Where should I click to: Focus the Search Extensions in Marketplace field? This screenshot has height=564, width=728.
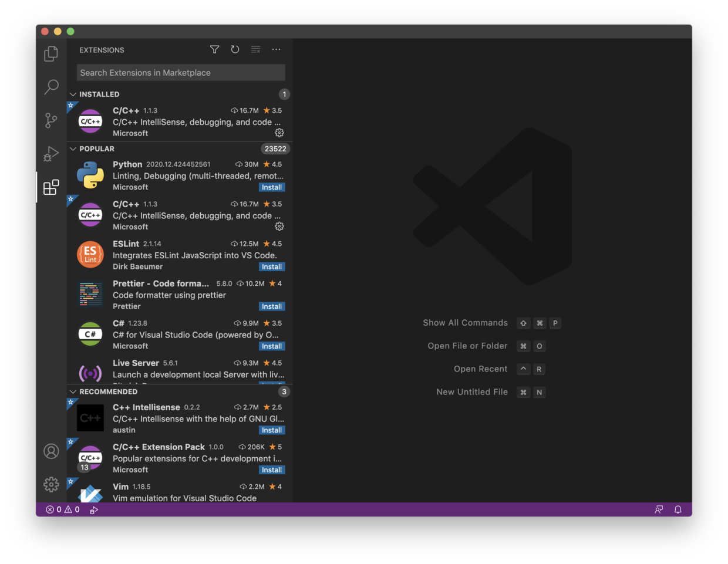point(181,73)
